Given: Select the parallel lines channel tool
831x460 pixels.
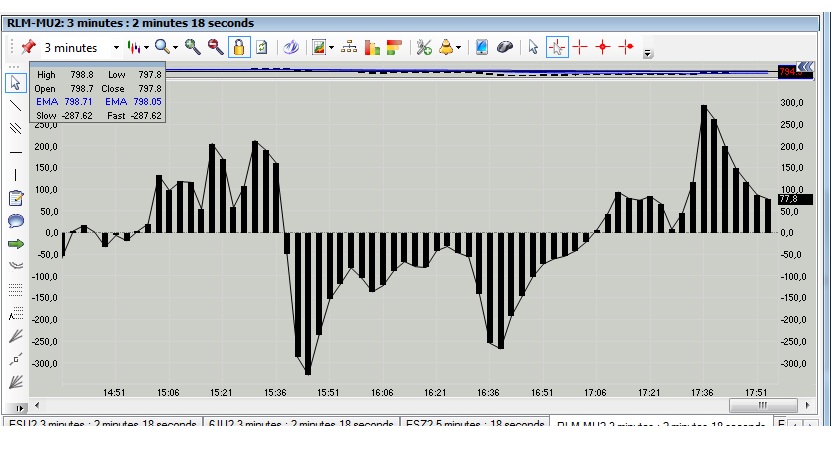Looking at the screenshot, I should tap(16, 128).
